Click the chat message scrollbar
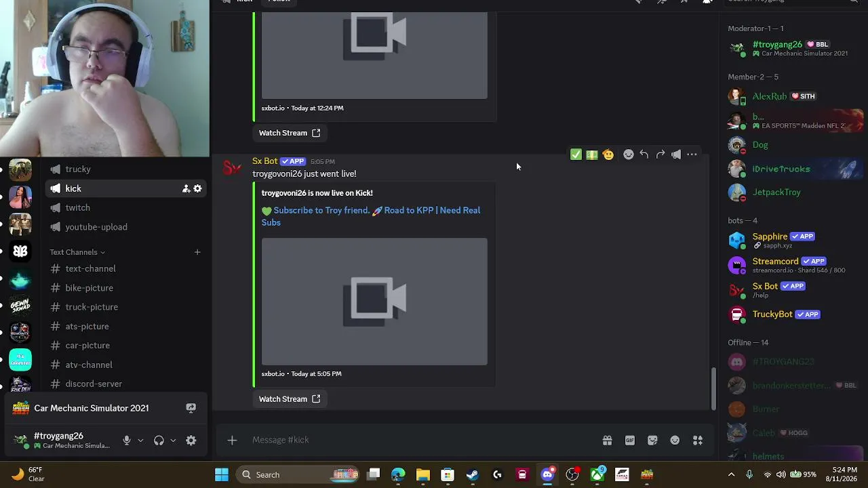This screenshot has height=488, width=868. (x=713, y=389)
